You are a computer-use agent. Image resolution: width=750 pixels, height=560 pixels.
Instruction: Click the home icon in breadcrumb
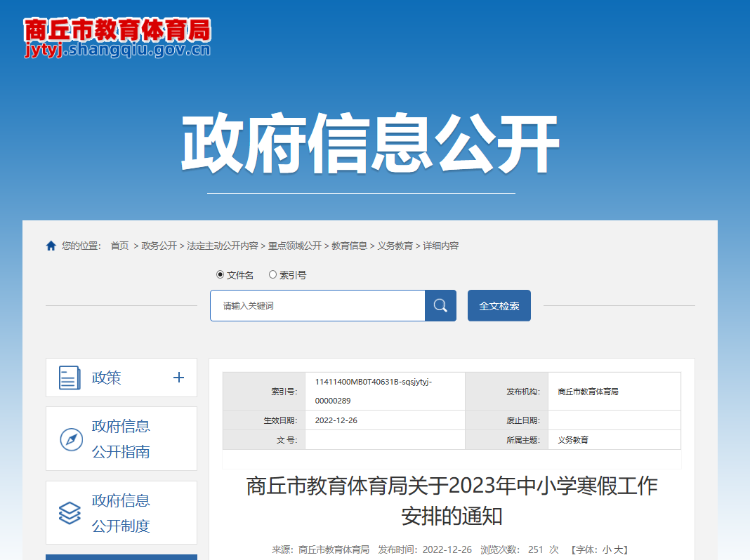[51, 246]
